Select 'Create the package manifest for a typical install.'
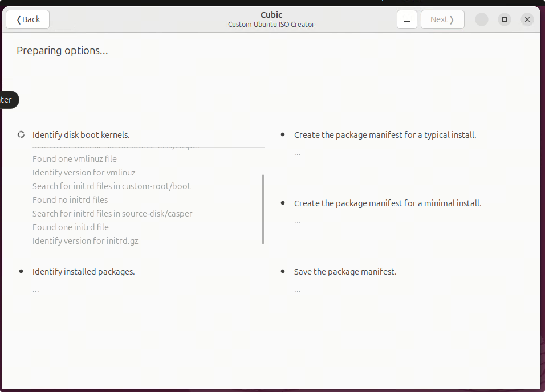Image resolution: width=545 pixels, height=392 pixels. [x=385, y=135]
